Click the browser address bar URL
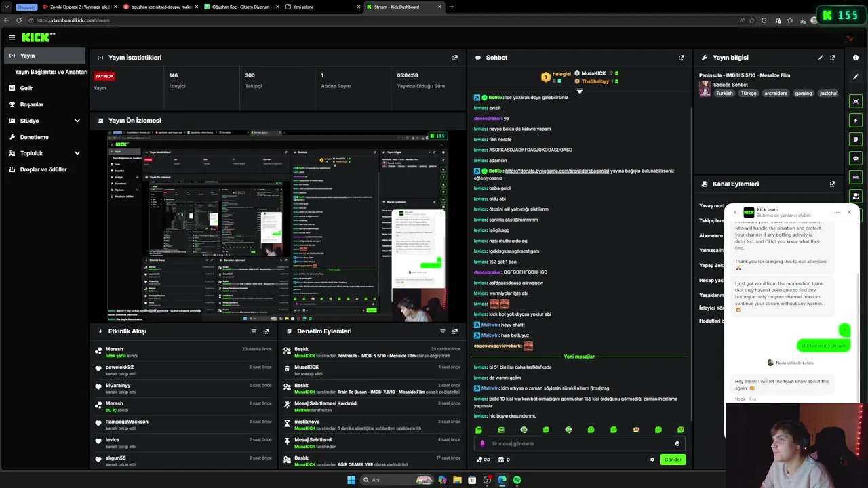This screenshot has width=868, height=488. pos(73,20)
